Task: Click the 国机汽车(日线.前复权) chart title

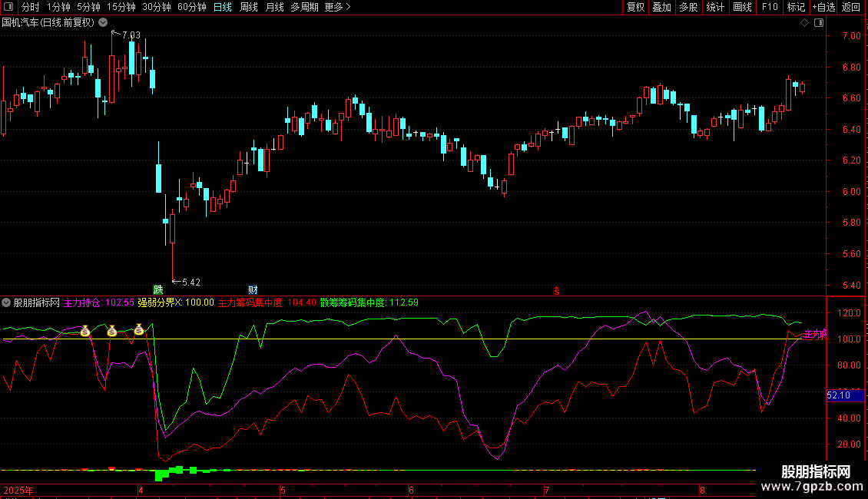Action: tap(48, 23)
